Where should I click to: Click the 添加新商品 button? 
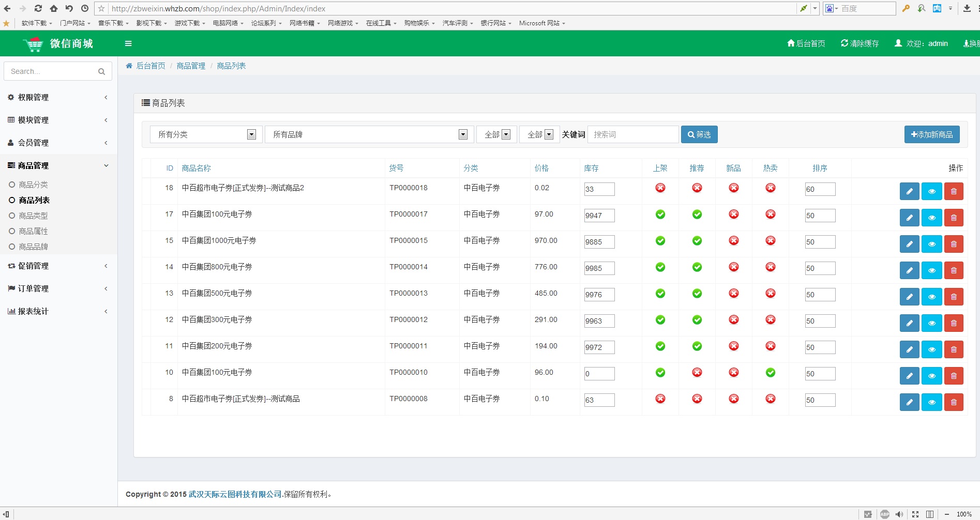pos(932,134)
